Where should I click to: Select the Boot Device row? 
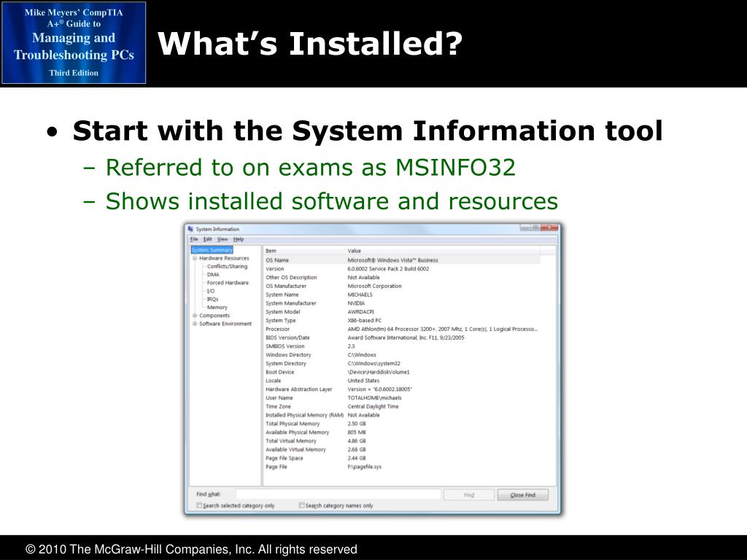(402, 372)
